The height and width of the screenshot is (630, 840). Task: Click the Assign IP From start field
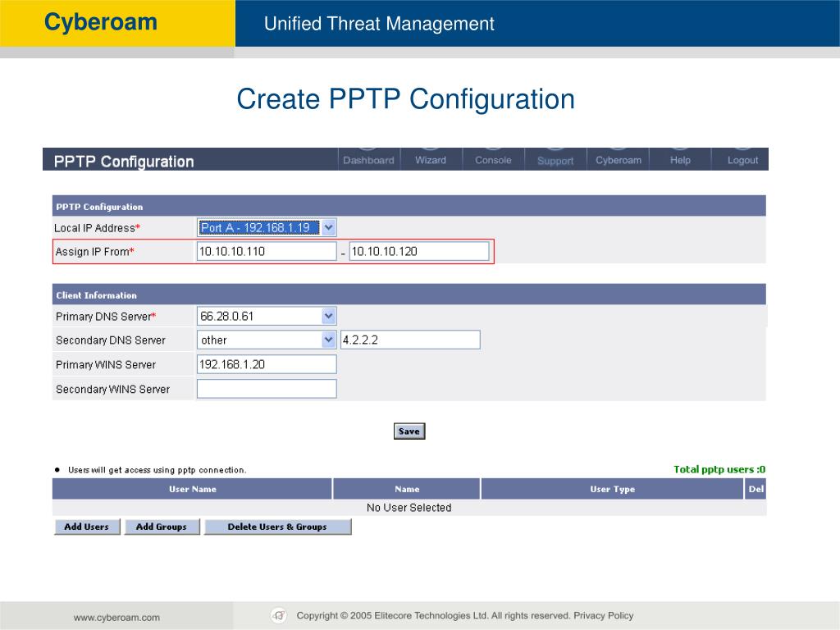267,251
